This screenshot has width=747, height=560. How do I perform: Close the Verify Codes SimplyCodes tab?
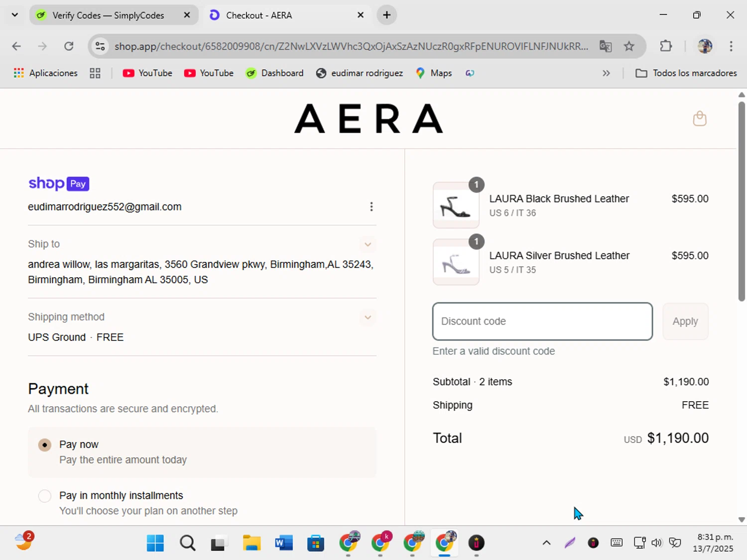pyautogui.click(x=187, y=15)
